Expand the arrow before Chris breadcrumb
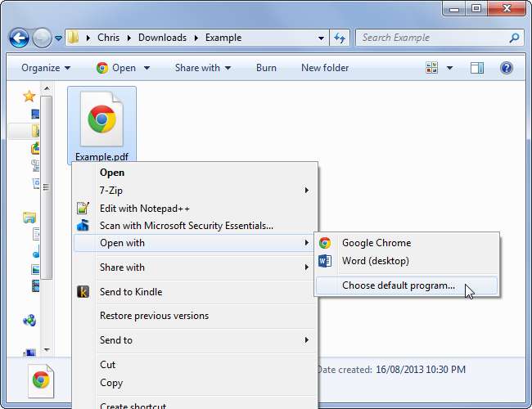The image size is (532, 409). coord(88,38)
